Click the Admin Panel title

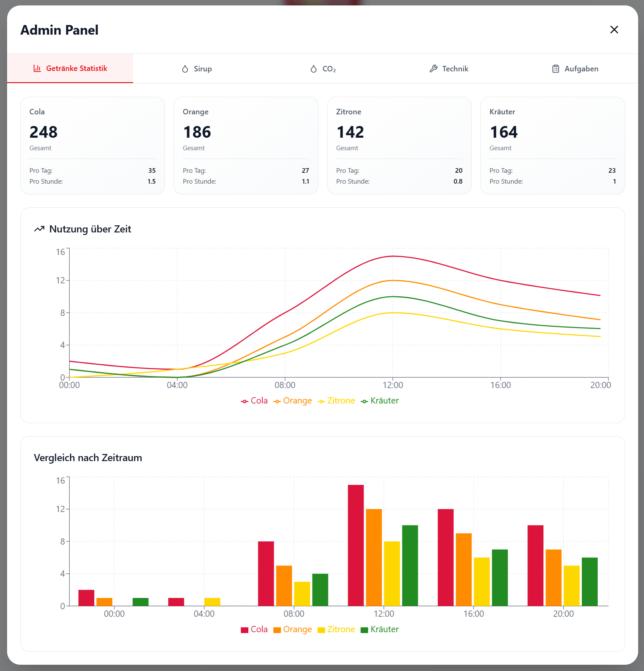point(60,30)
